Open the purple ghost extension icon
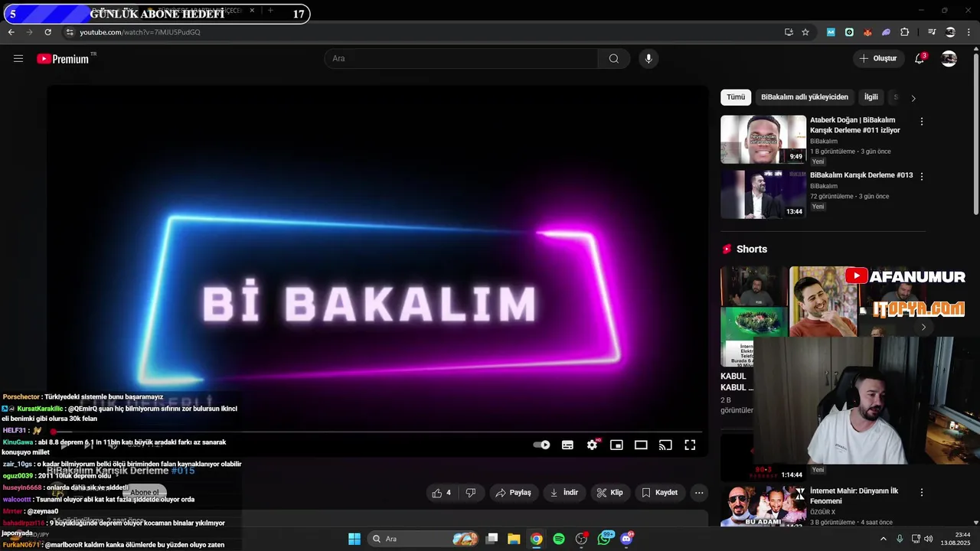The height and width of the screenshot is (551, 980). point(886,32)
